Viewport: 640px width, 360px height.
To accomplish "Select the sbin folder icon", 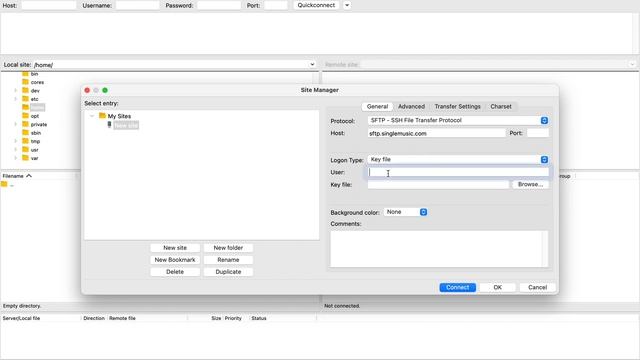I will coord(25,133).
